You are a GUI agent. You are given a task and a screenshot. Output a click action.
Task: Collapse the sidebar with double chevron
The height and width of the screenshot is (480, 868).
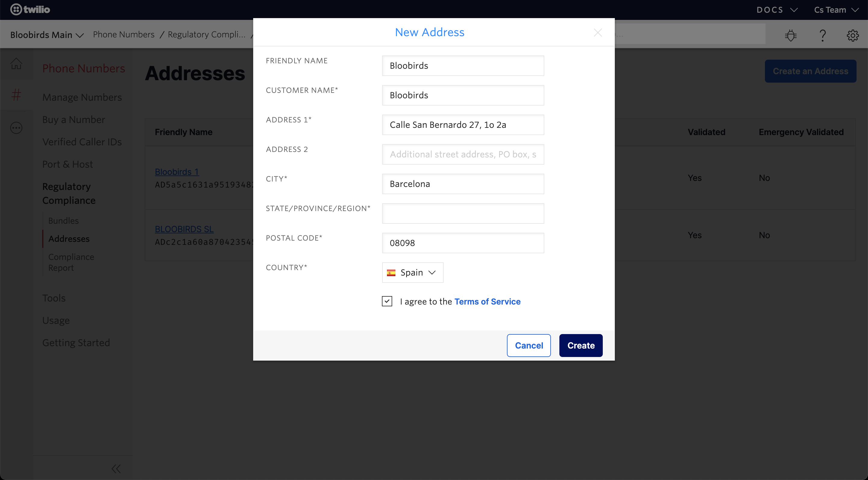116,469
